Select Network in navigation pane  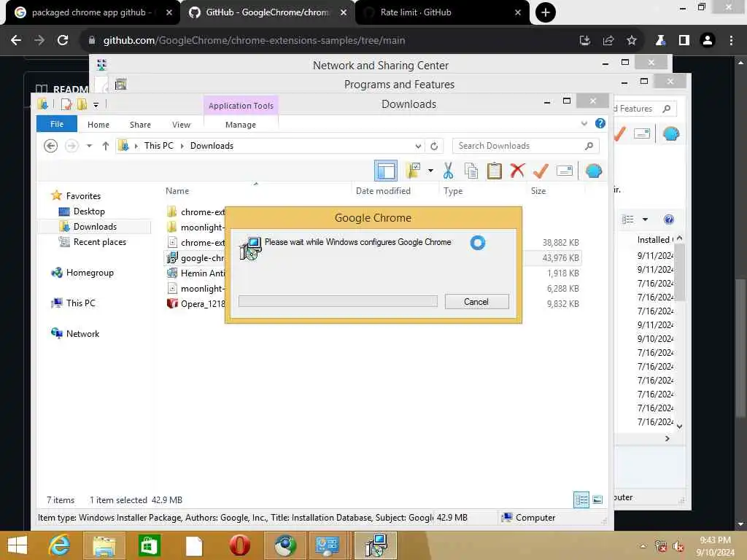point(82,333)
